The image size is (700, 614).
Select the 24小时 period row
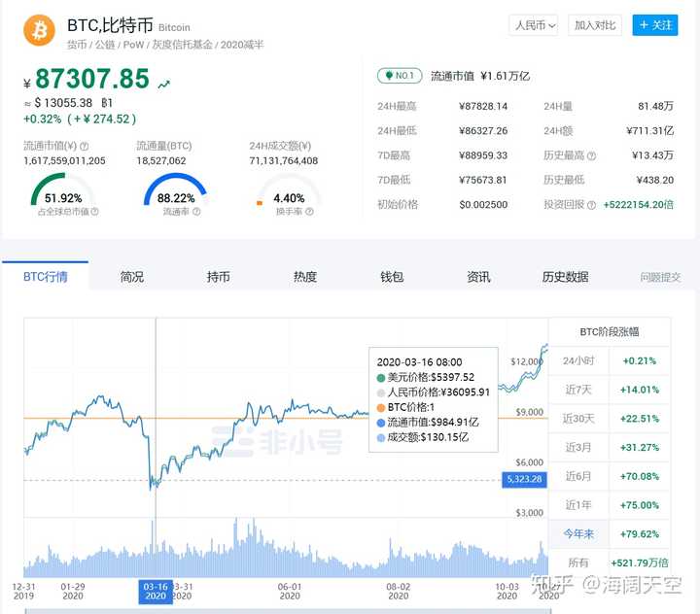click(610, 361)
